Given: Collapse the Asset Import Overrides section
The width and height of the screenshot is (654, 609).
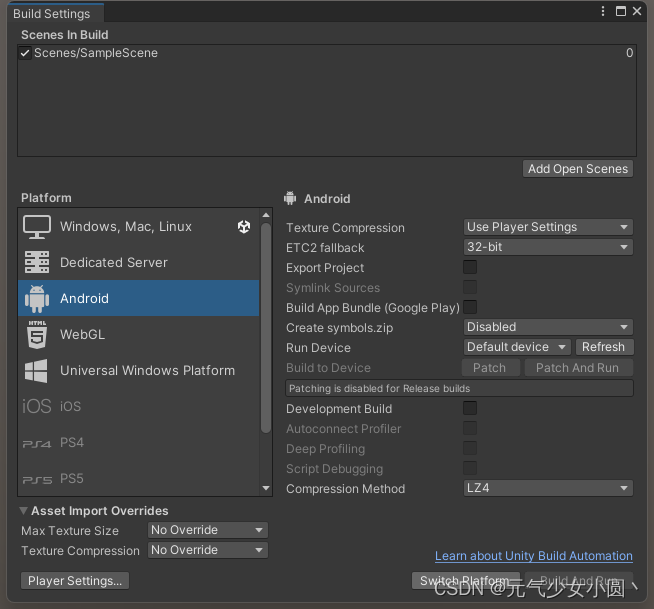Looking at the screenshot, I should pos(24,511).
